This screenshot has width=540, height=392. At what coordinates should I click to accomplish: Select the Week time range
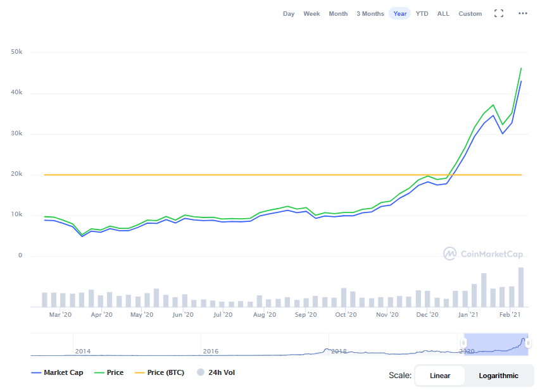(x=311, y=14)
